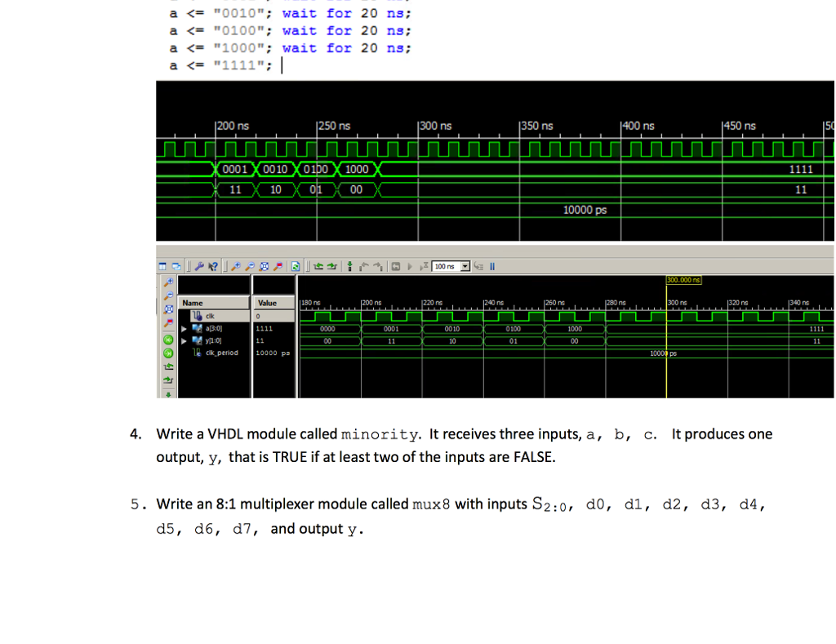This screenshot has height=644, width=836.
Task: Zoom to cursor in vertical sidebar
Action: pyautogui.click(x=168, y=323)
